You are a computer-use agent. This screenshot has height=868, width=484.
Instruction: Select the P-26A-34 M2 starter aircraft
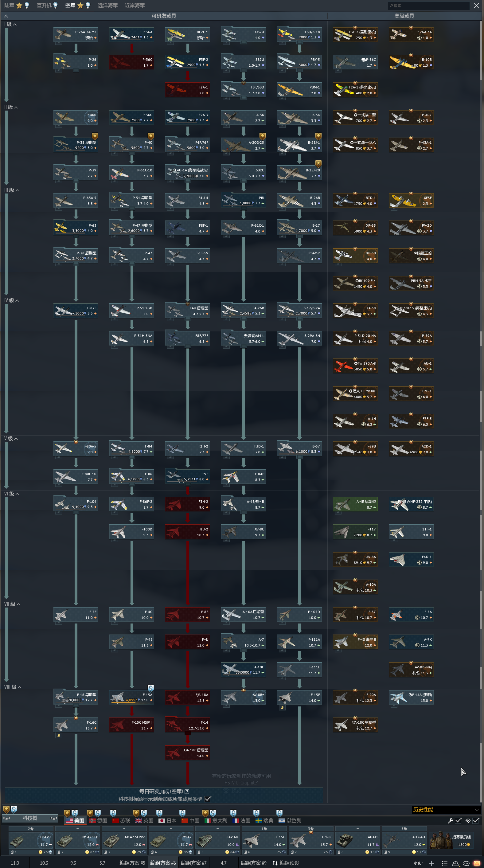point(76,34)
